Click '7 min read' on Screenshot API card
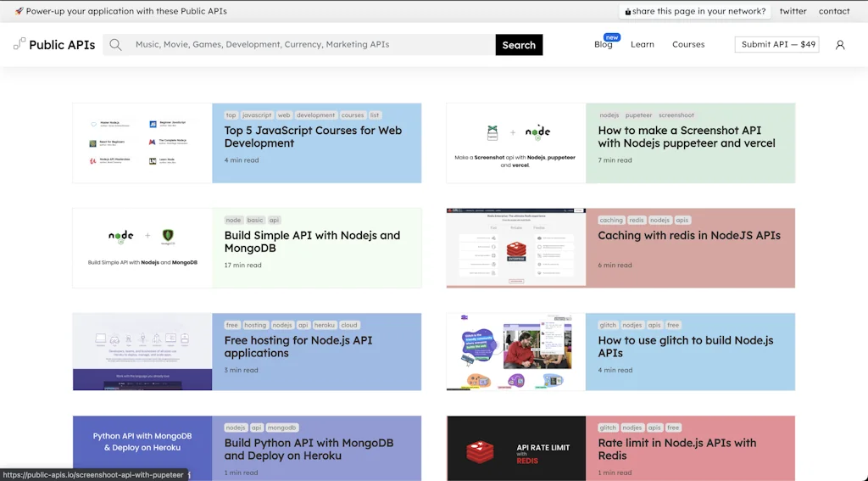 [615, 160]
